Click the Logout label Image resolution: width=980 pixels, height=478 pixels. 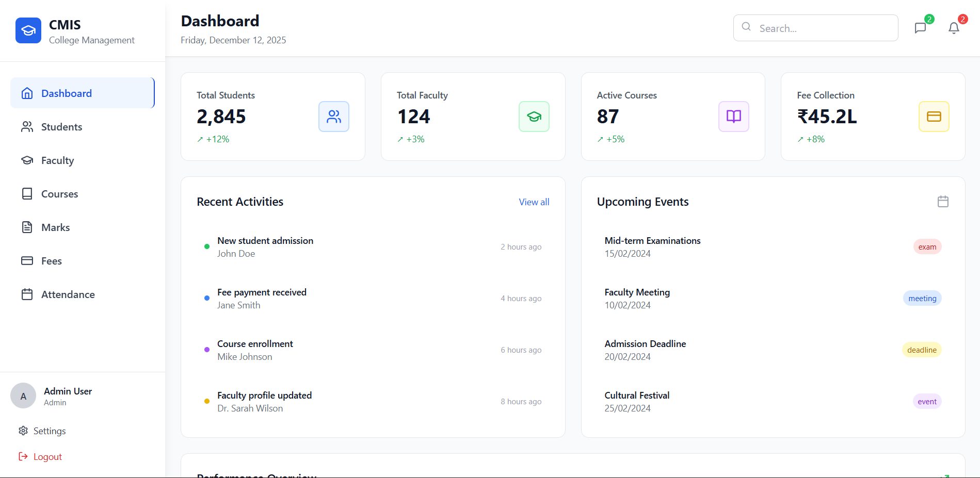point(47,457)
